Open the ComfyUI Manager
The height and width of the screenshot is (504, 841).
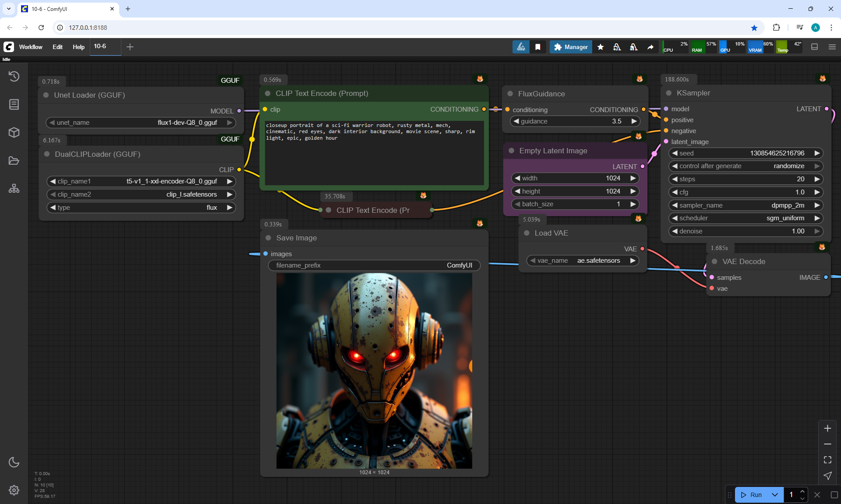tap(571, 47)
